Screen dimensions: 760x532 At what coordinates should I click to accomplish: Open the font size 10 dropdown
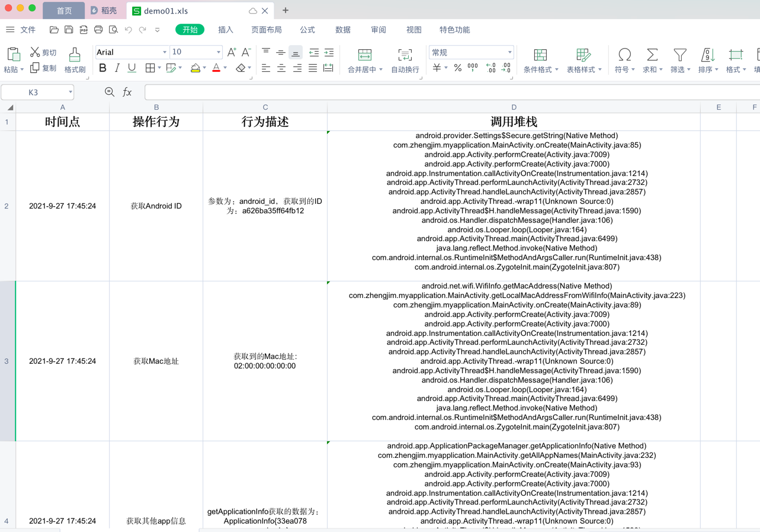tap(219, 52)
